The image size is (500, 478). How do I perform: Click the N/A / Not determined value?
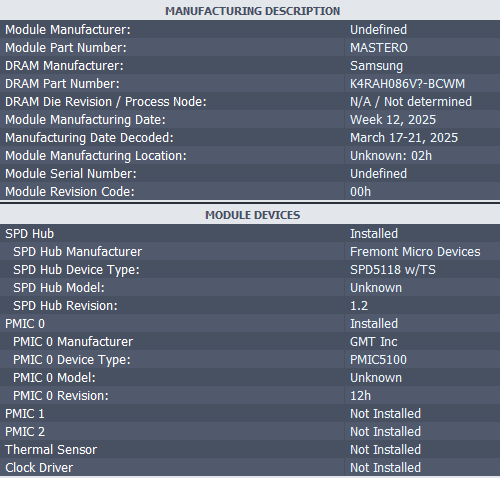click(411, 102)
